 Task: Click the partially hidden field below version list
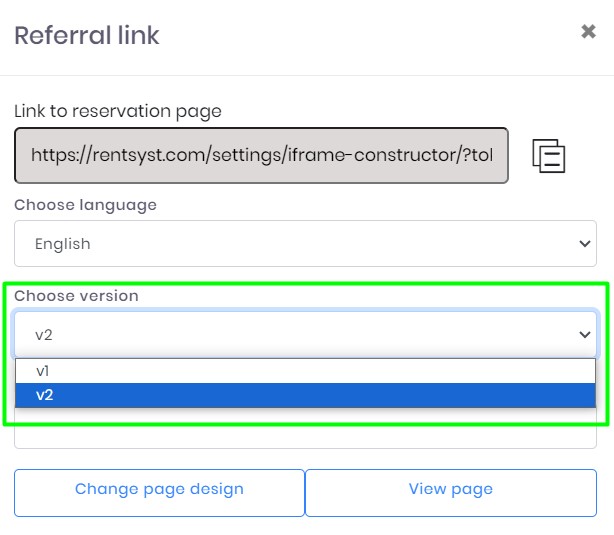tap(305, 438)
